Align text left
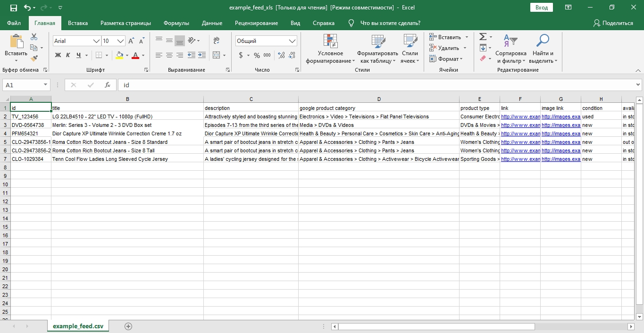Viewport: 644px width, 333px height. click(x=159, y=55)
